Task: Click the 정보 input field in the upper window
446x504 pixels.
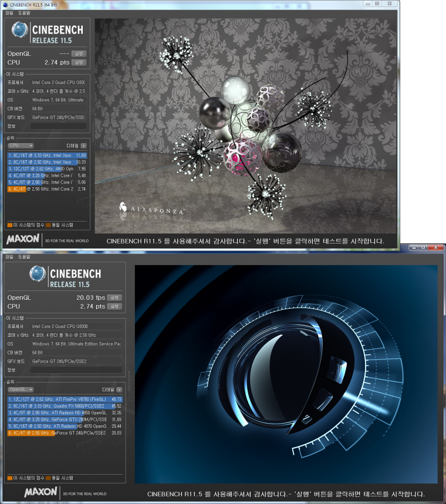Action: 59,126
